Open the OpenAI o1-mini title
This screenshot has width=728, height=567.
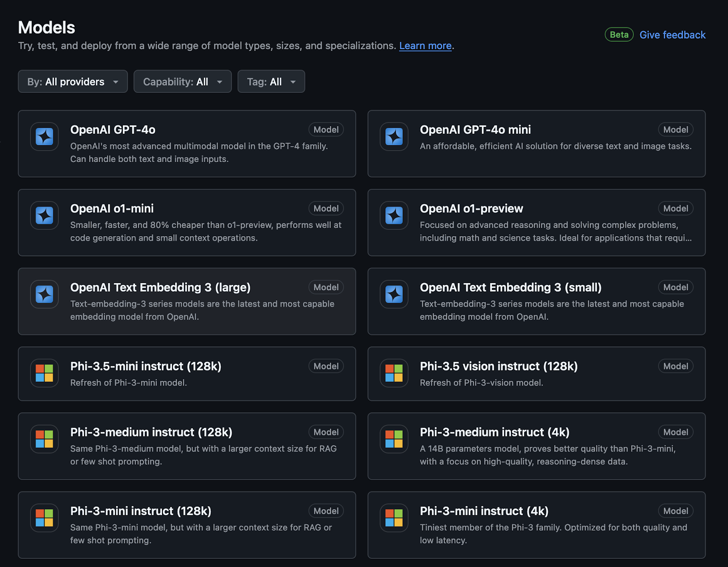112,208
